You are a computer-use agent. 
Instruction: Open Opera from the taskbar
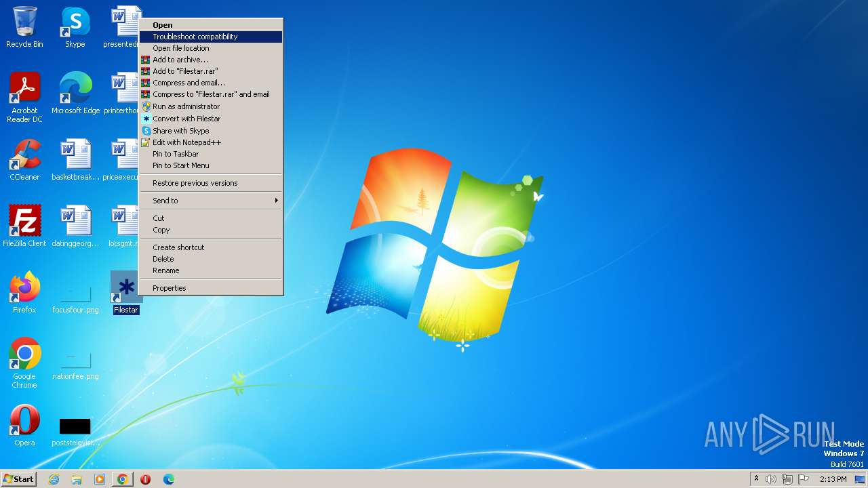(x=145, y=479)
